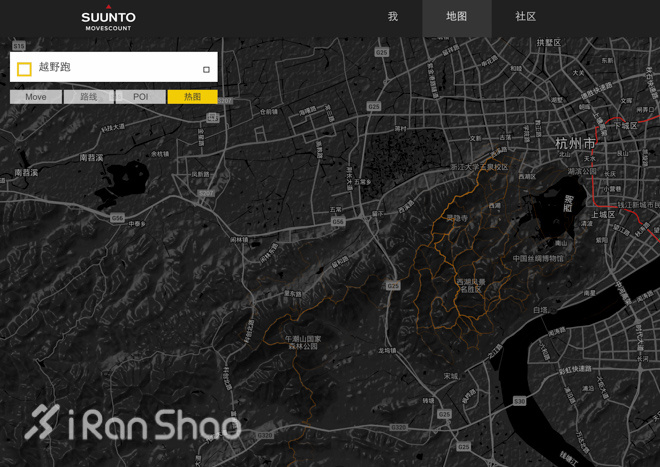Click the 拱墅区 district label
Screen dimensions: 660x467
click(x=548, y=43)
